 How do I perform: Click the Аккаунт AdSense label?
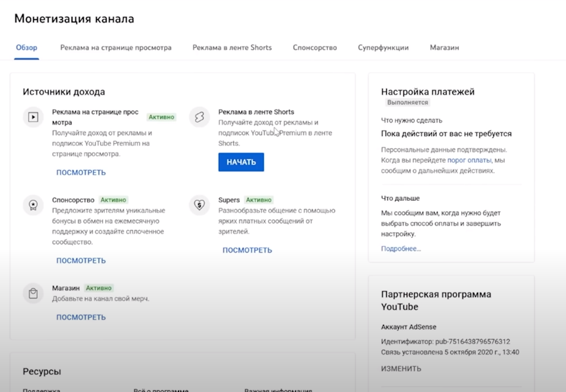coord(409,327)
